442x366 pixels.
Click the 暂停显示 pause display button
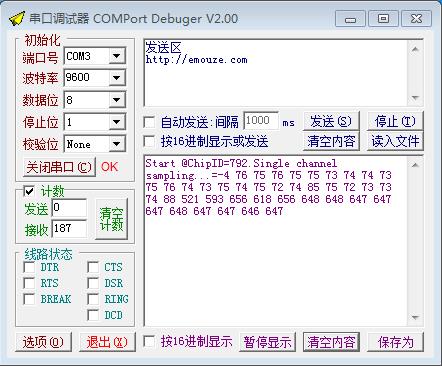point(267,342)
